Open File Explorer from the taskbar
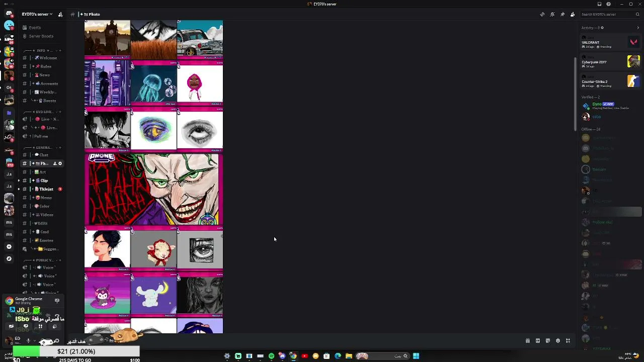 click(x=349, y=356)
